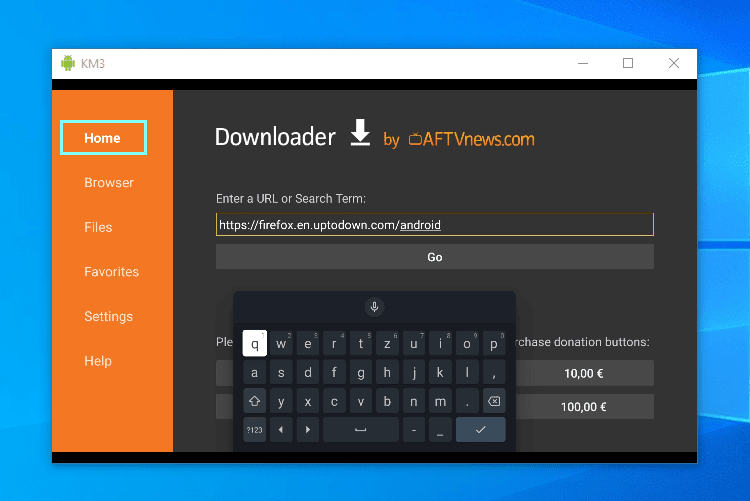
Task: Tap the period key on keyboard
Action: click(x=467, y=401)
